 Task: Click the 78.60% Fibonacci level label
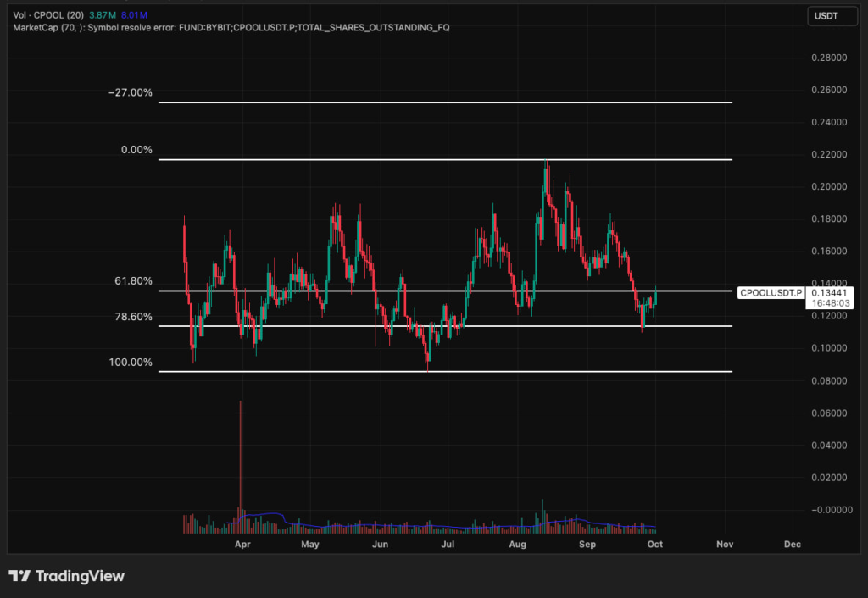click(133, 317)
